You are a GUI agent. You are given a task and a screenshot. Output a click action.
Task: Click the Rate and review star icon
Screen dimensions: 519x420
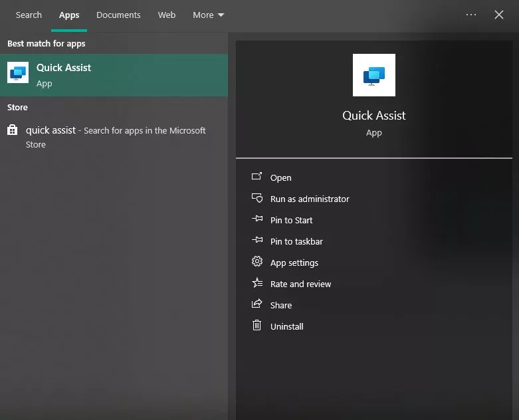point(257,283)
